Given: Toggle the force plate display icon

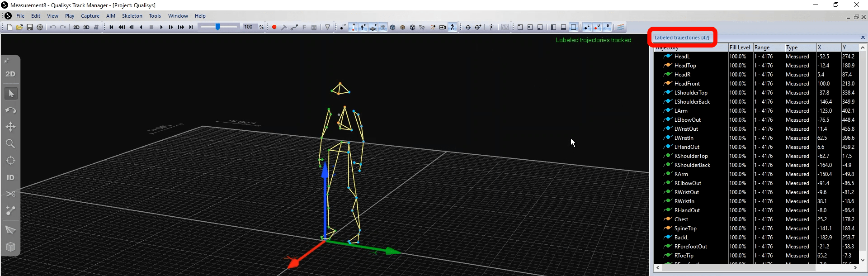Looking at the screenshot, I should [373, 27].
